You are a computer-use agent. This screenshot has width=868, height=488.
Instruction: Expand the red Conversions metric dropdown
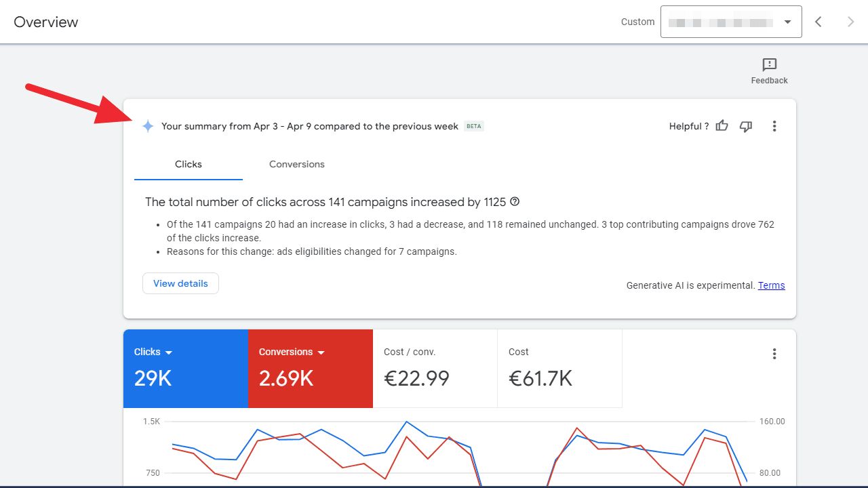pyautogui.click(x=321, y=352)
